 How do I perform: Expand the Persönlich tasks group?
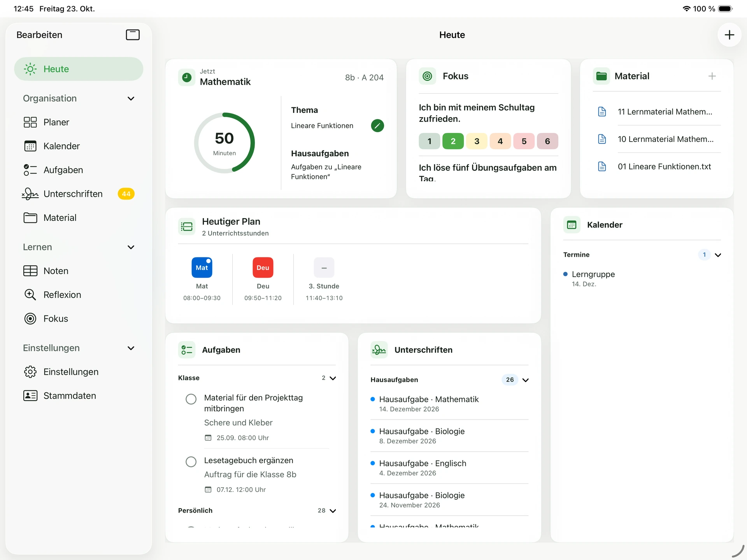tap(333, 511)
